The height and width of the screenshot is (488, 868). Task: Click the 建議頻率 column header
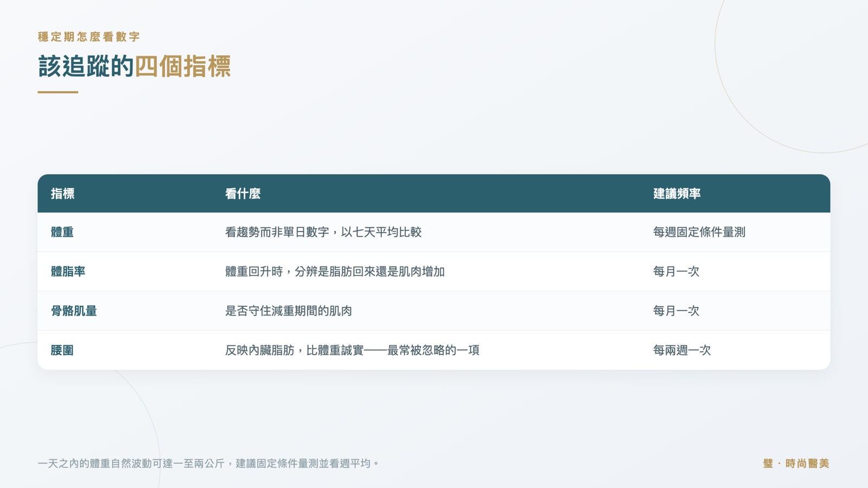tap(676, 194)
